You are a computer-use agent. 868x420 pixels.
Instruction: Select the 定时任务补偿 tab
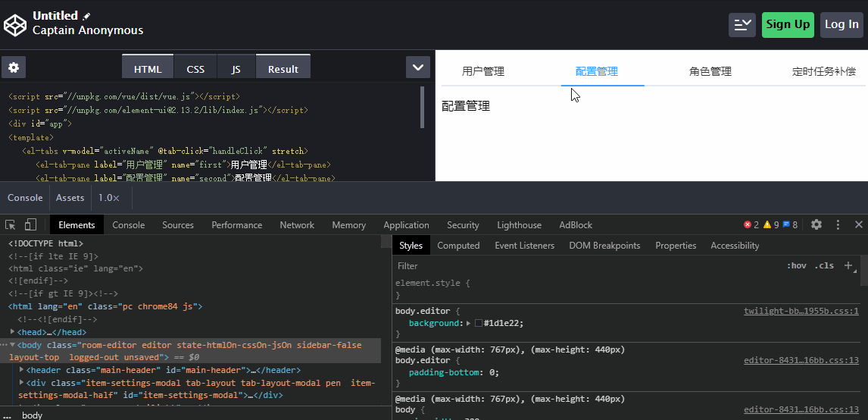[824, 71]
